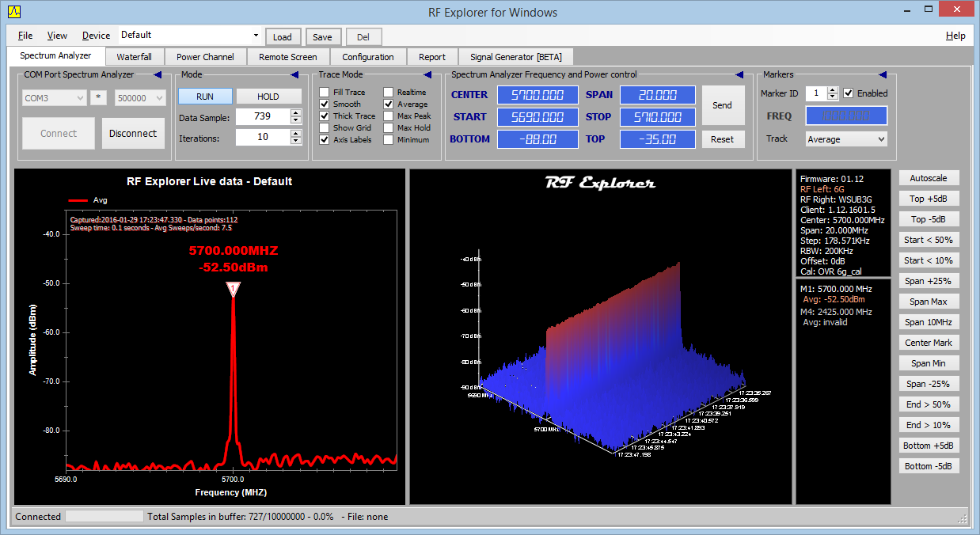Open the Device menu

click(97, 36)
